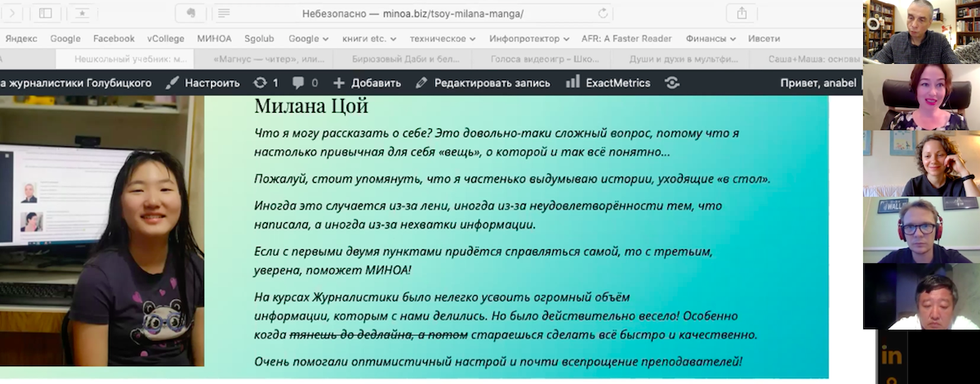Screen dimensions: 980x384
Task: Open the «Инфопротектор» bookmarks dropdown
Action: tap(530, 38)
